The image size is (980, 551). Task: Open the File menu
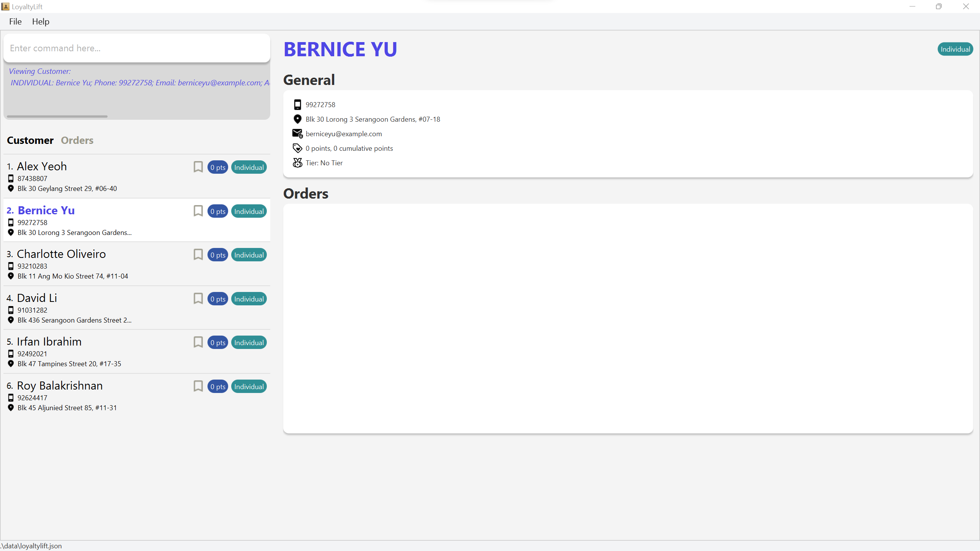15,21
